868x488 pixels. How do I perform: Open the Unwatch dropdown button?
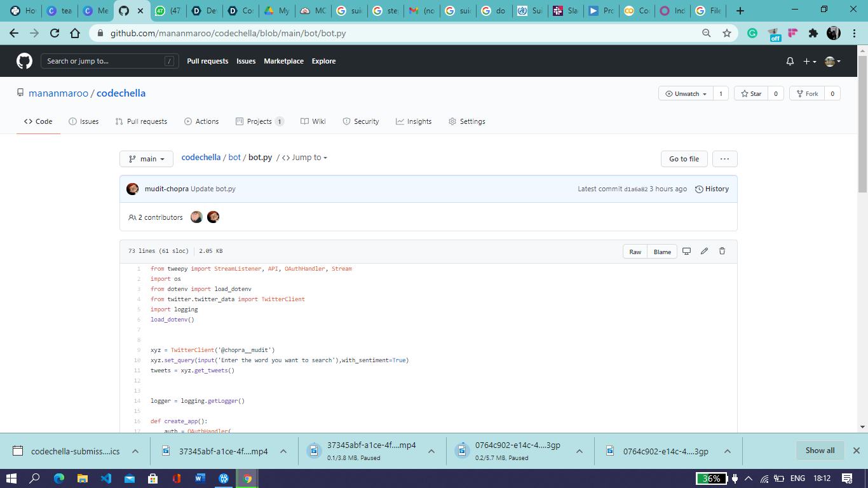(x=686, y=93)
